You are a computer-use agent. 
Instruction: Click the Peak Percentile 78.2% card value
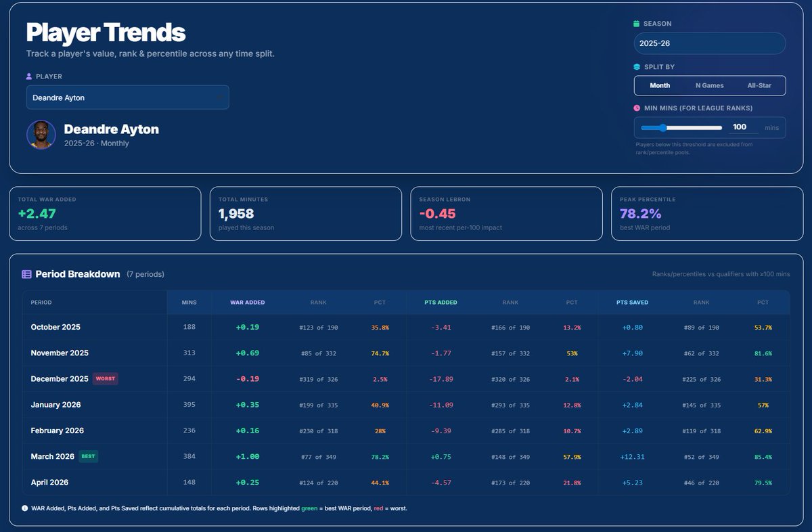tap(642, 213)
